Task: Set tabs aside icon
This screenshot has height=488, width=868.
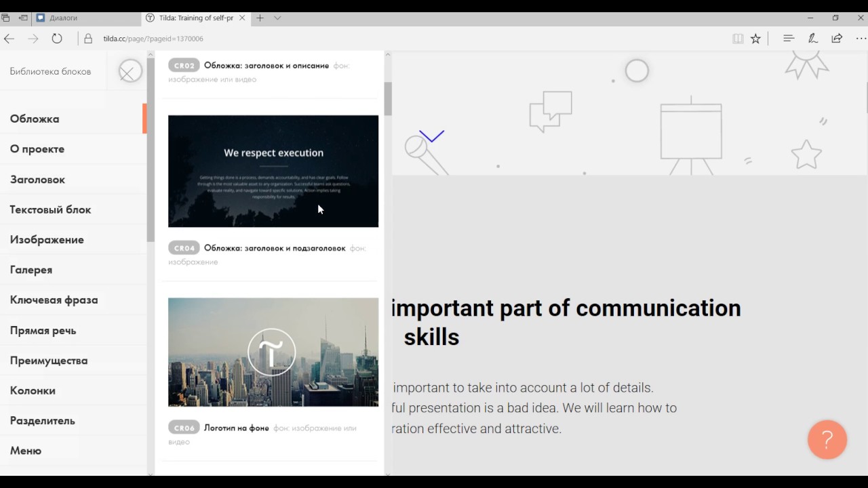Action: 23,18
